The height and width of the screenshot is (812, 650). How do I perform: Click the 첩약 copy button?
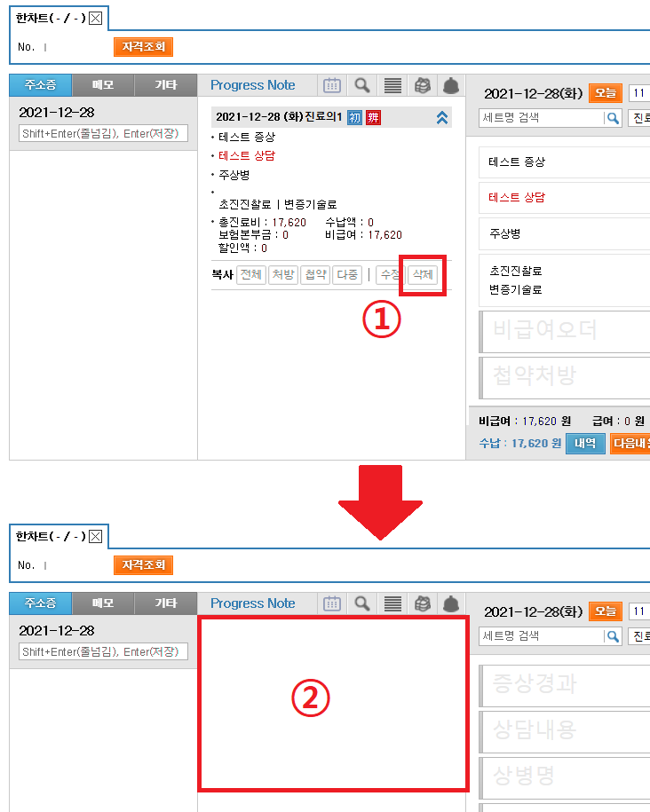click(x=314, y=275)
